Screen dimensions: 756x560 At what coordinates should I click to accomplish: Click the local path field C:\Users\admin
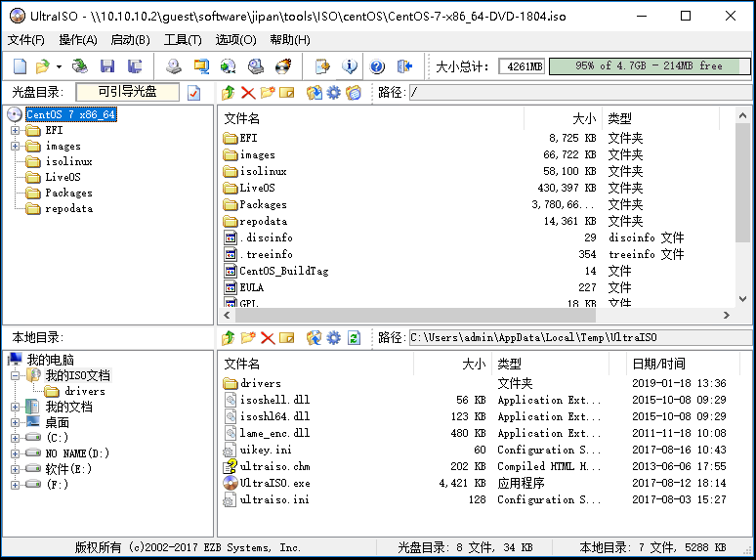[580, 337]
